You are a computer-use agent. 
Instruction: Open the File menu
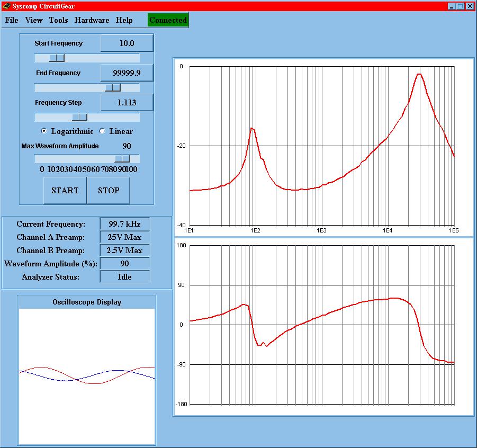point(12,20)
